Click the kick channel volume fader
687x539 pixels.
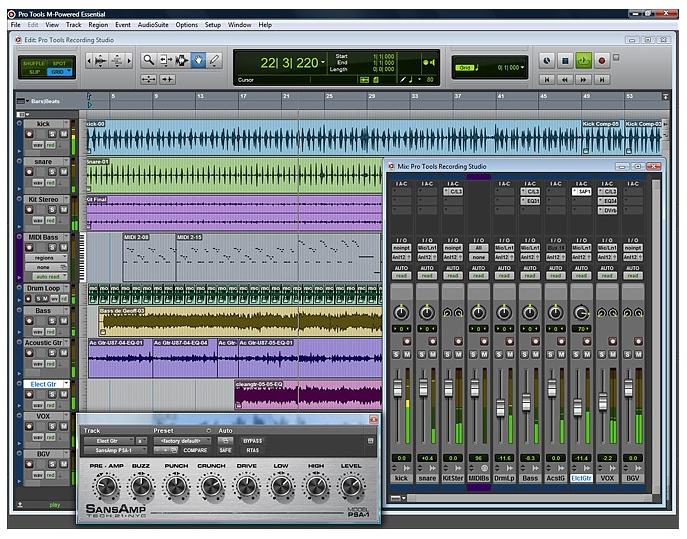point(397,388)
